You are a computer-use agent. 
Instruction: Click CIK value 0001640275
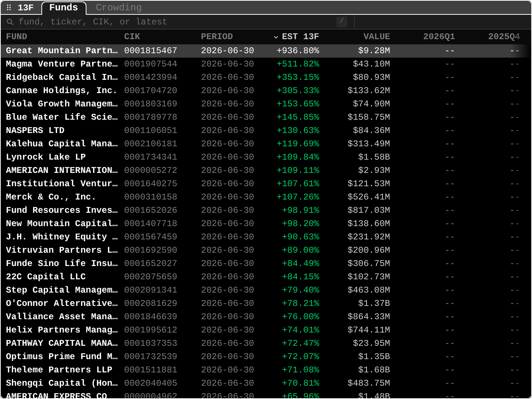click(151, 184)
